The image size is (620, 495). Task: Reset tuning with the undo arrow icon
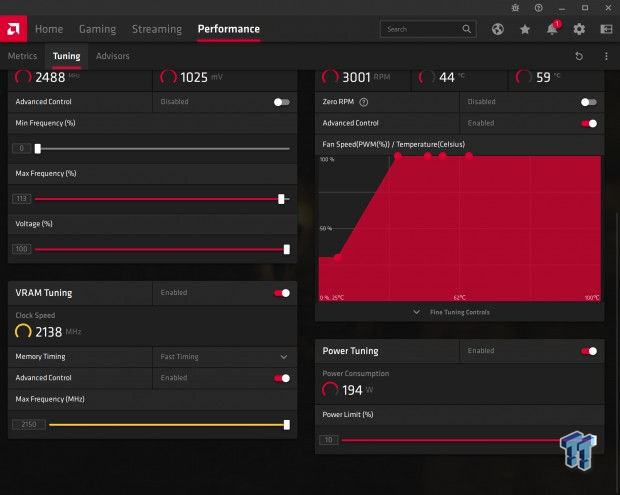coord(579,56)
